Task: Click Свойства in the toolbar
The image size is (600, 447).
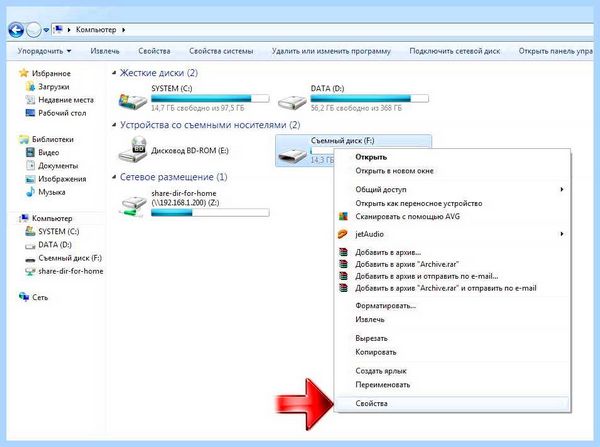Action: pos(154,51)
